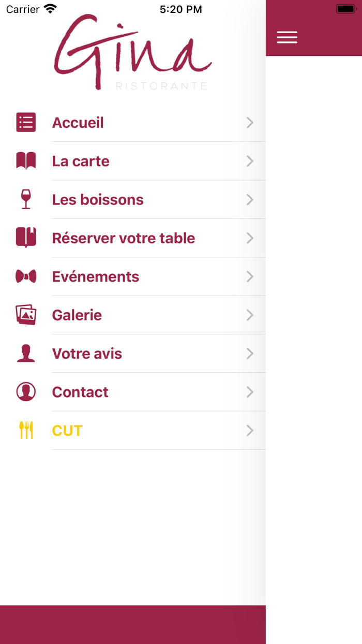The image size is (362, 644).
Task: Click the list icon beside Accueil
Action: tap(26, 123)
